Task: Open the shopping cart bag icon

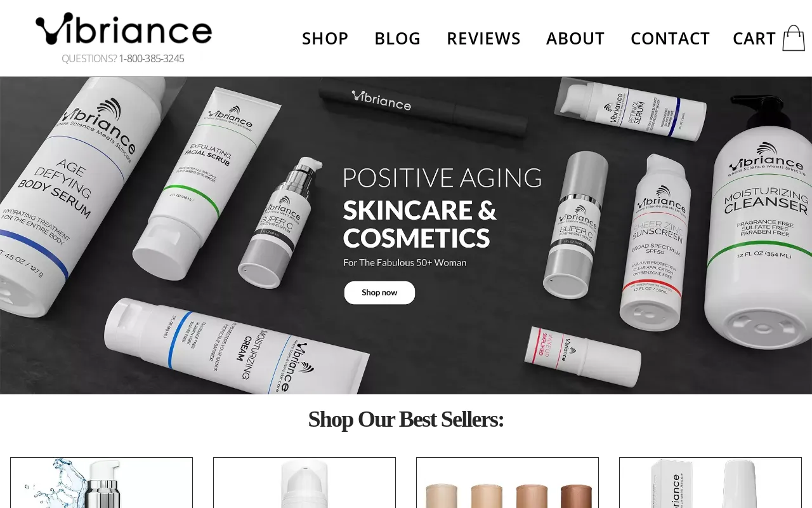Action: (794, 38)
